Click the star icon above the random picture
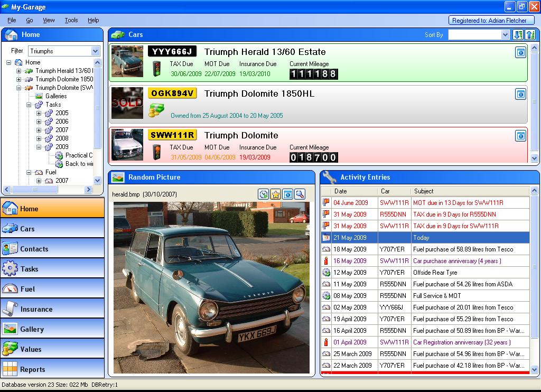 275,194
